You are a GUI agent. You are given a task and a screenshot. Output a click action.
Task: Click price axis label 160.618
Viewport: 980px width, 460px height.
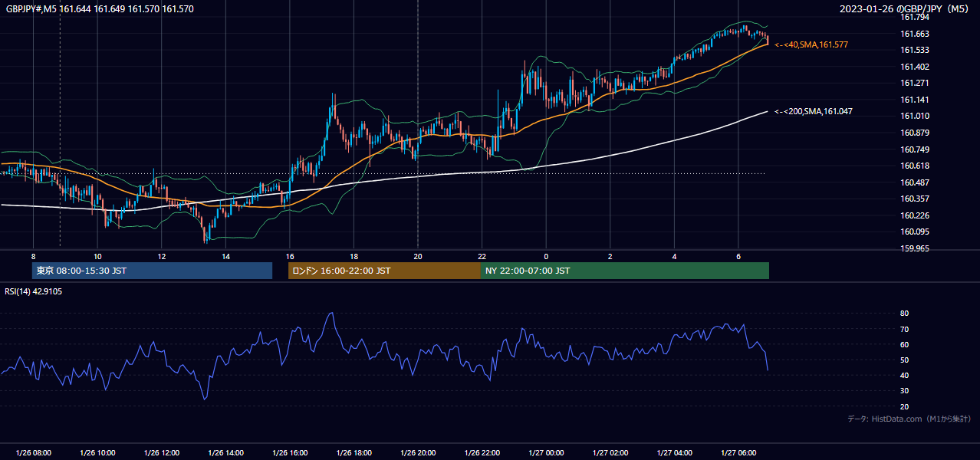click(914, 166)
